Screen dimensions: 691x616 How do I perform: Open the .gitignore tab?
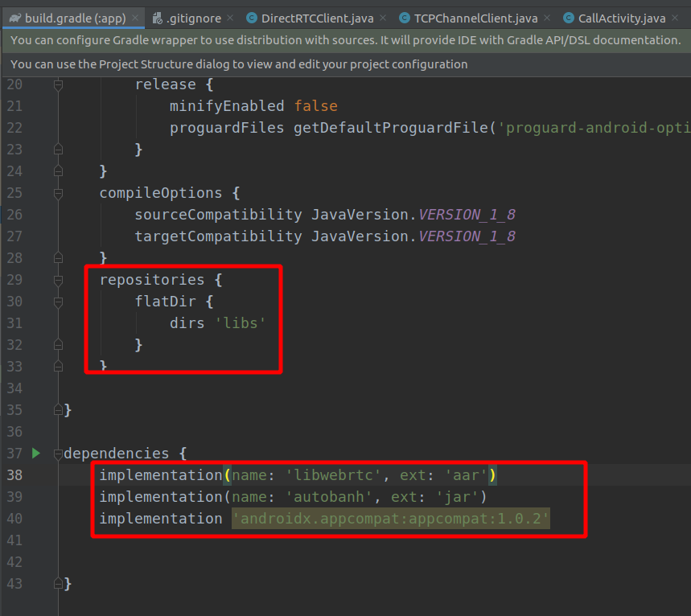point(193,18)
